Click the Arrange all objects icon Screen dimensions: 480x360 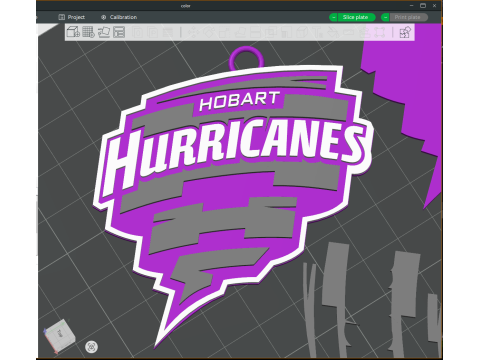[x=119, y=32]
